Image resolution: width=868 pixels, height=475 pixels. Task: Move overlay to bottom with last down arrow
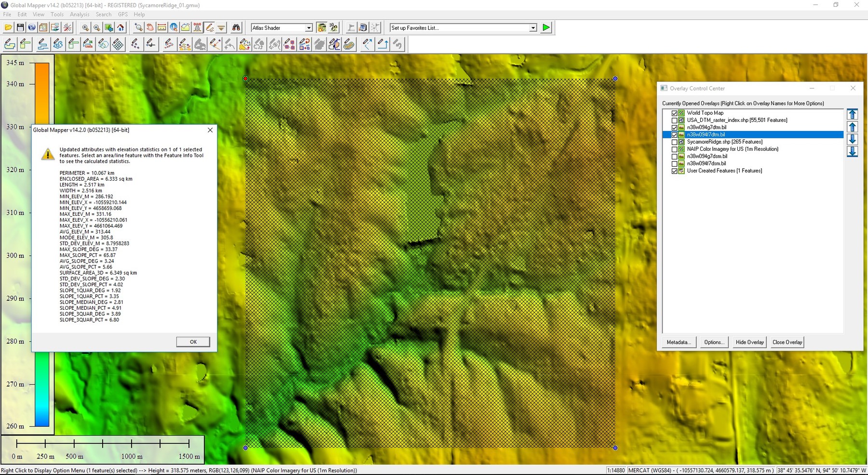pyautogui.click(x=852, y=152)
